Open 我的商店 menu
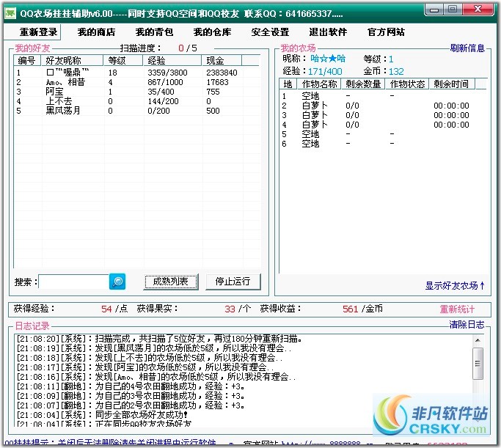Viewport: 501px width, 448px height. coord(95,32)
